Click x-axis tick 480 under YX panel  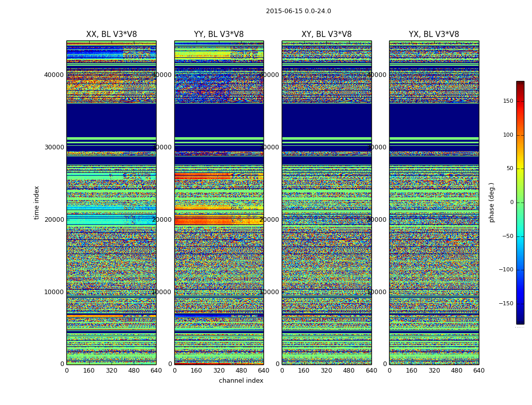[457, 371]
